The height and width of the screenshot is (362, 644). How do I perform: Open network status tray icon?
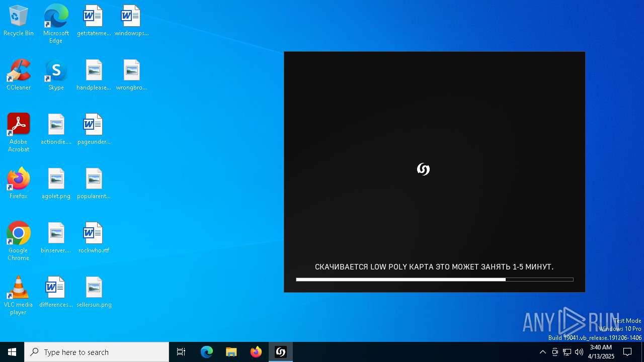point(567,352)
